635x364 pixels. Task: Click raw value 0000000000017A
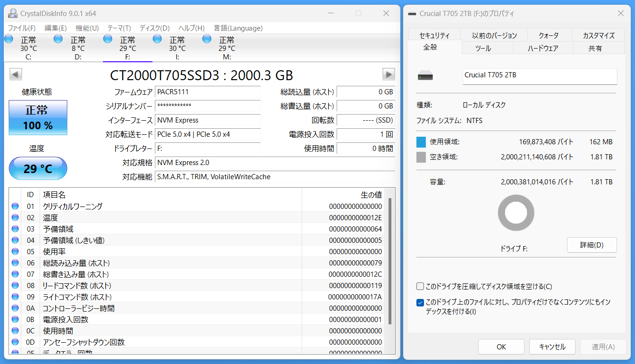[356, 297]
